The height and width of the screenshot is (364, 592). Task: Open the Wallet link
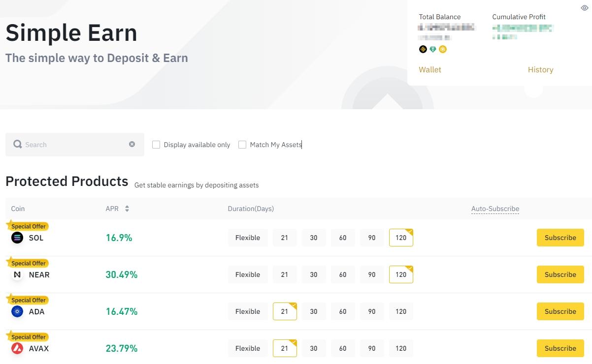point(430,70)
